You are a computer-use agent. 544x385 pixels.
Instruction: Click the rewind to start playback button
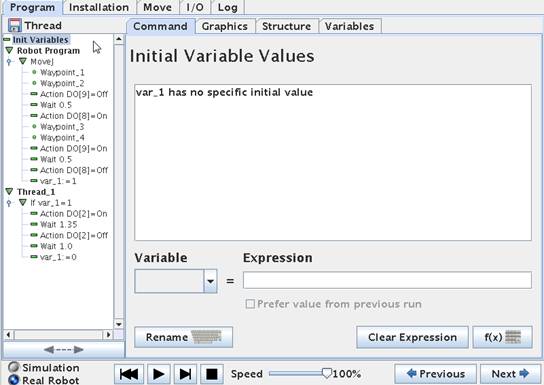[x=129, y=374]
